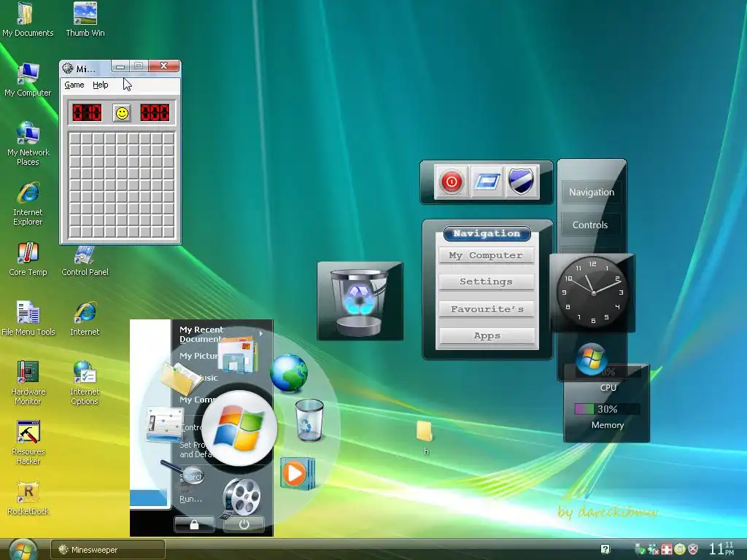
Task: Click the blue window icon in widget
Action: click(x=487, y=182)
